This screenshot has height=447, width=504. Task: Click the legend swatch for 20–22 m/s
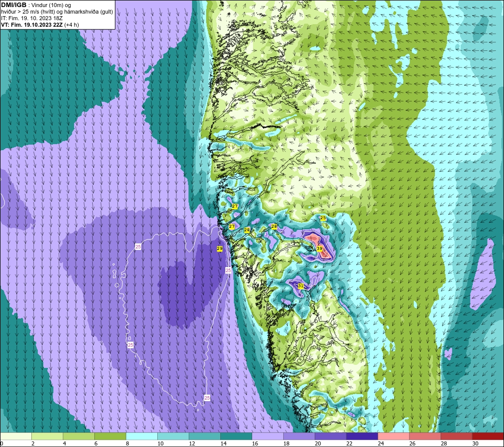[331, 436]
